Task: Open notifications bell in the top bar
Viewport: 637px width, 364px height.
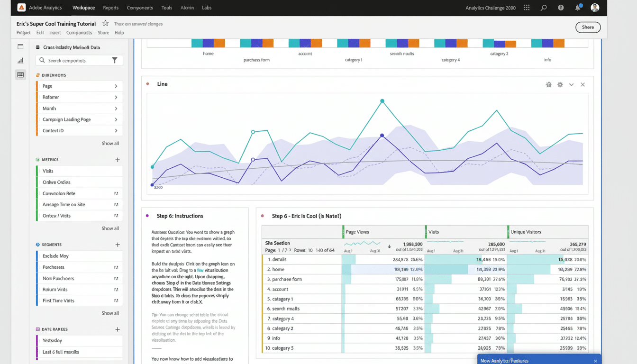Action: [x=578, y=8]
